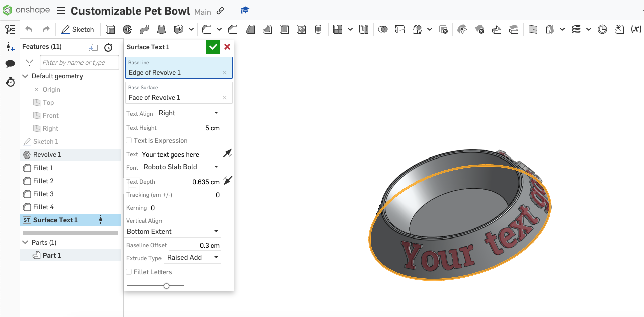This screenshot has height=317, width=644.
Task: Confirm Surface Text 1 with green checkmark
Action: [213, 47]
